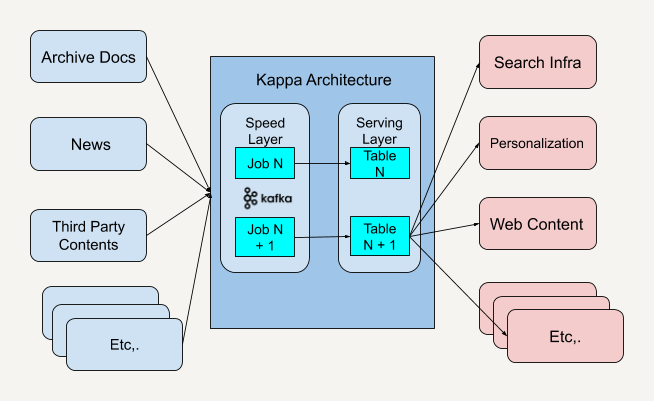
Task: Select the Speed Layer label
Action: pyautogui.click(x=265, y=130)
